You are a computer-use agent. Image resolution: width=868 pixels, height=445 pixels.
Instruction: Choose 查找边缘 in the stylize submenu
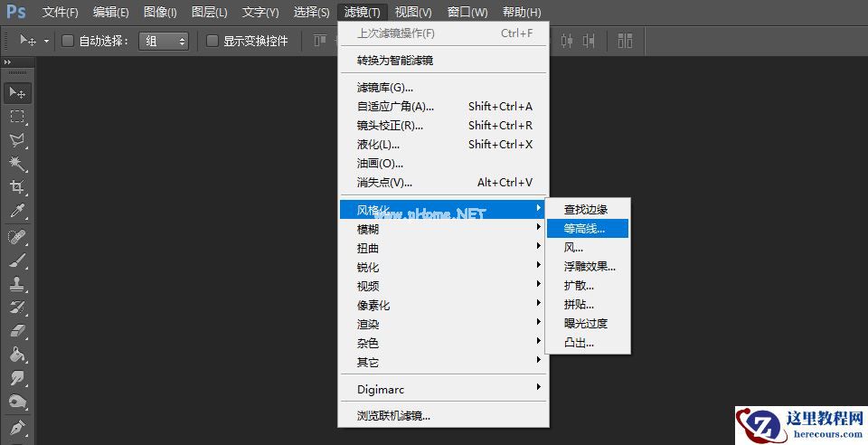pos(588,209)
